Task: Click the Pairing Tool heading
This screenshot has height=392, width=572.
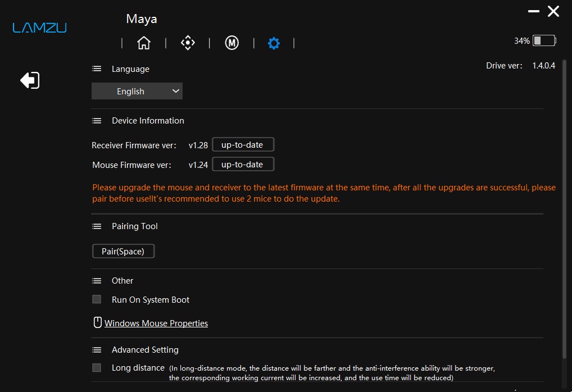Action: [x=135, y=226]
